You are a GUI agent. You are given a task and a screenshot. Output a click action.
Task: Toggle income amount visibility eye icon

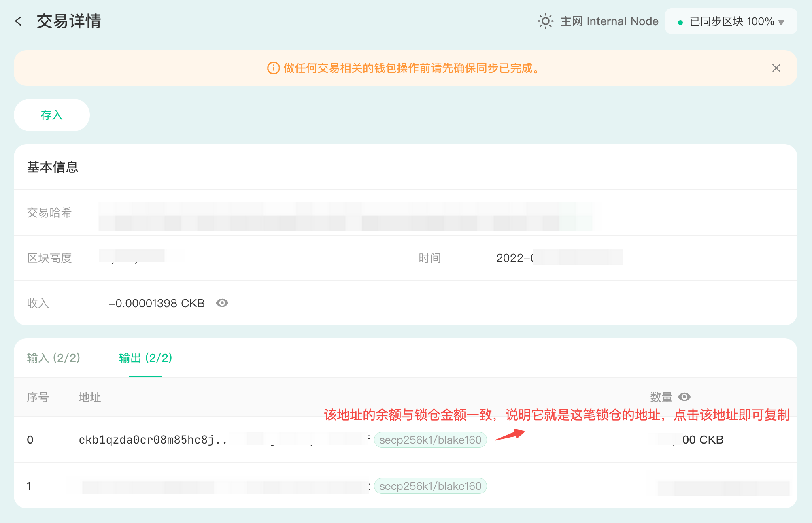pos(222,303)
